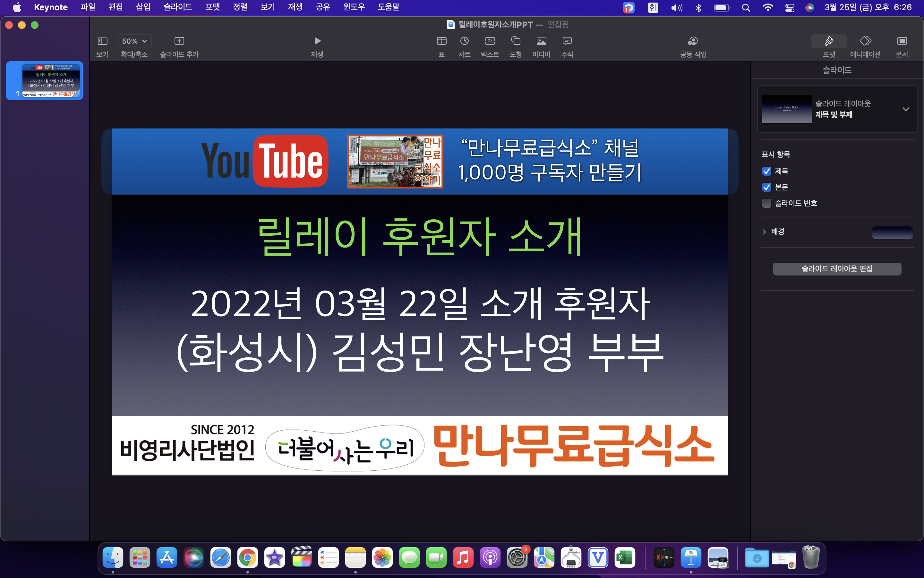The image size is (924, 578).
Task: Open the Apple menu
Action: (x=17, y=7)
